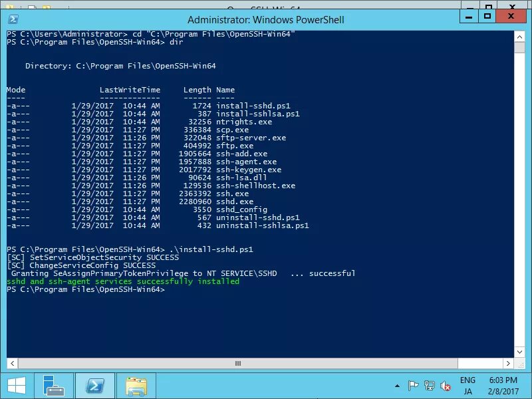Click the sshd_config file name
Viewport: 532px width, 399px height.
point(241,209)
